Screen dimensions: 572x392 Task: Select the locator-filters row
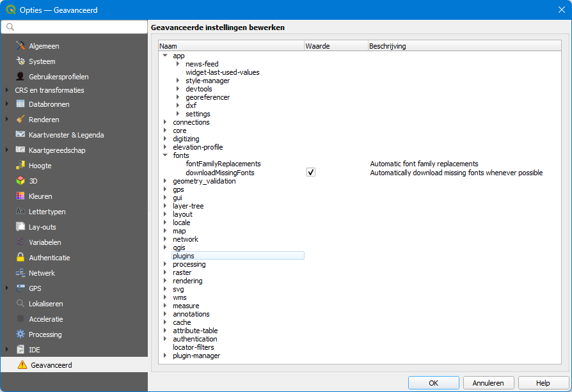[193, 347]
